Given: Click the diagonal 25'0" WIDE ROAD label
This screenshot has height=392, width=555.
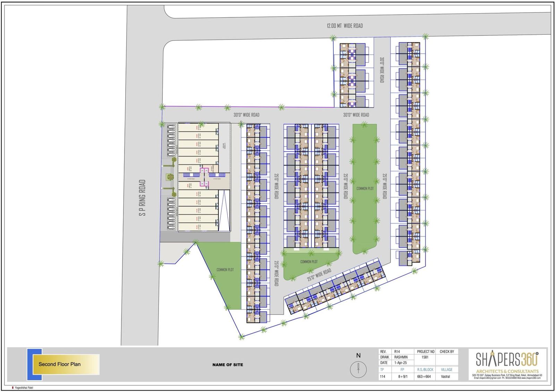Looking at the screenshot, I should pyautogui.click(x=319, y=275).
